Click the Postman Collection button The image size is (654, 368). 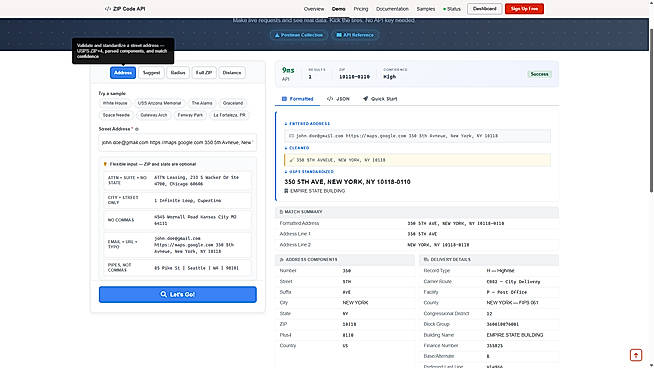coord(299,35)
